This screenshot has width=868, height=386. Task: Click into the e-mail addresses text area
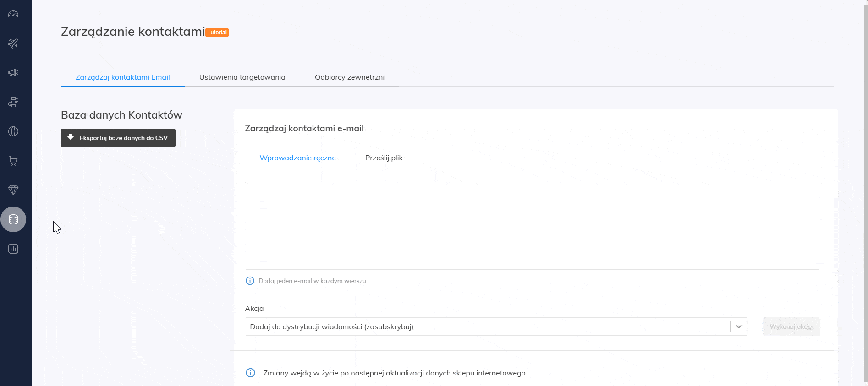point(532,226)
